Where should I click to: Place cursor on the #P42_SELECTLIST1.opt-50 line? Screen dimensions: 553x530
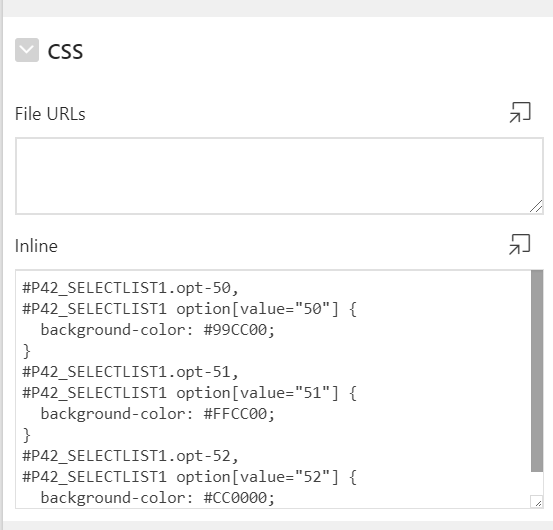[130, 288]
